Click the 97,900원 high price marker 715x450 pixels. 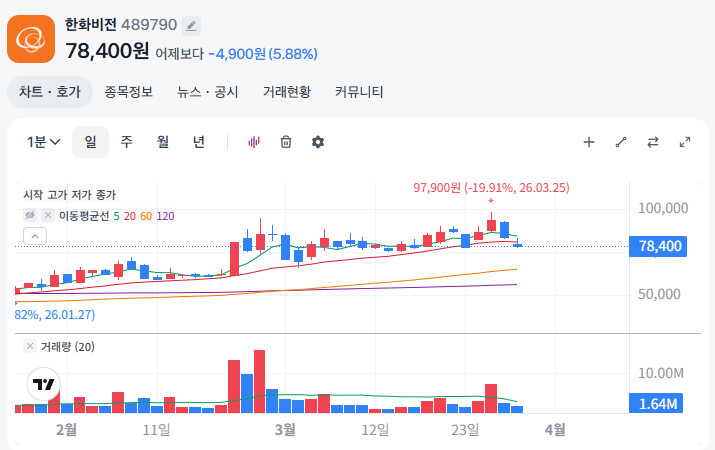(x=491, y=187)
